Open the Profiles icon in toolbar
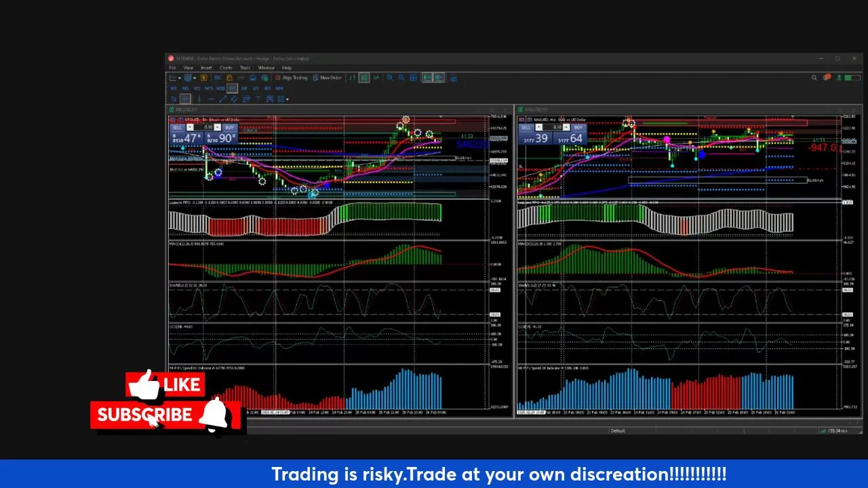The height and width of the screenshot is (488, 868). 188,78
